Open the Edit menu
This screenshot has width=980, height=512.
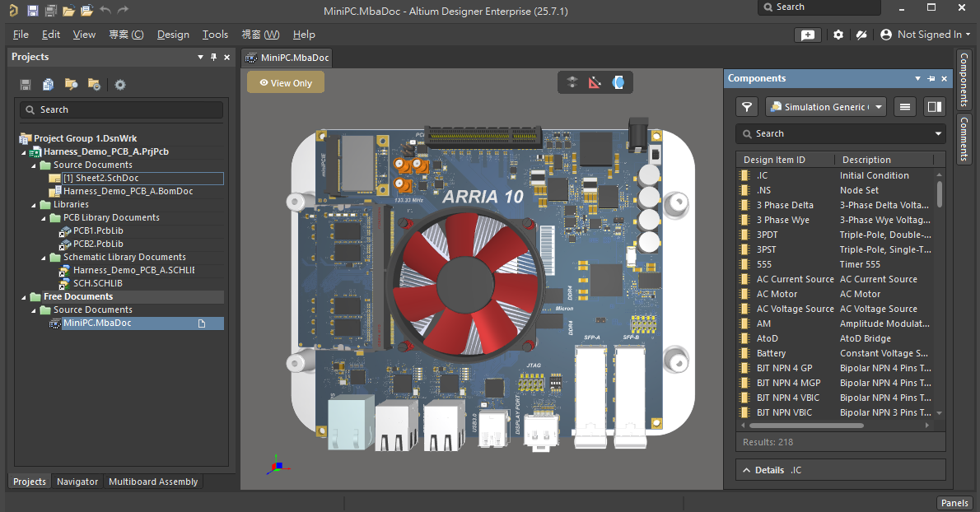(x=50, y=35)
